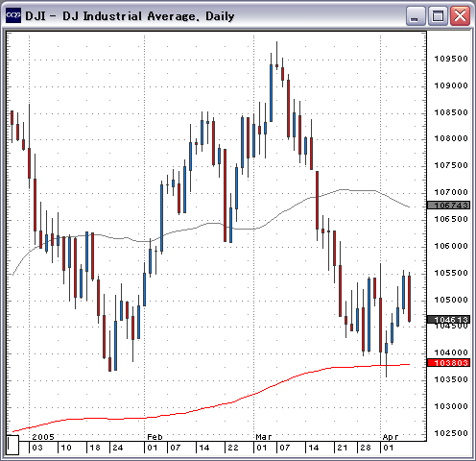This screenshot has height=461, width=476.
Task: Select the last price label 104613
Action: click(x=449, y=319)
